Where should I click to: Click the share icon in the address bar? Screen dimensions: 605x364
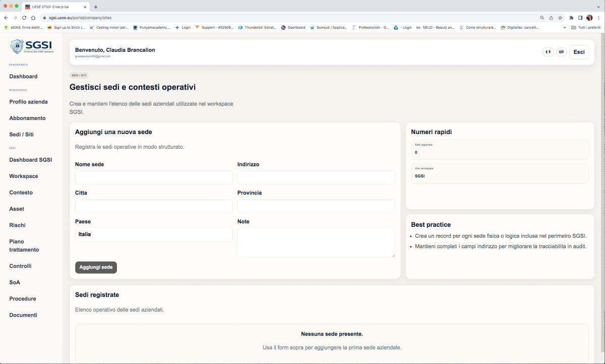coord(551,18)
